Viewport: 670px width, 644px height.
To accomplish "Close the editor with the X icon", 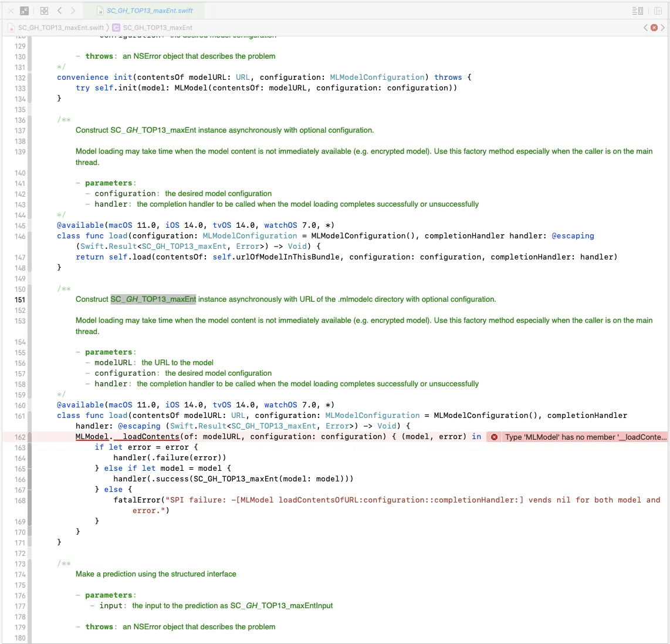I will click(x=11, y=11).
